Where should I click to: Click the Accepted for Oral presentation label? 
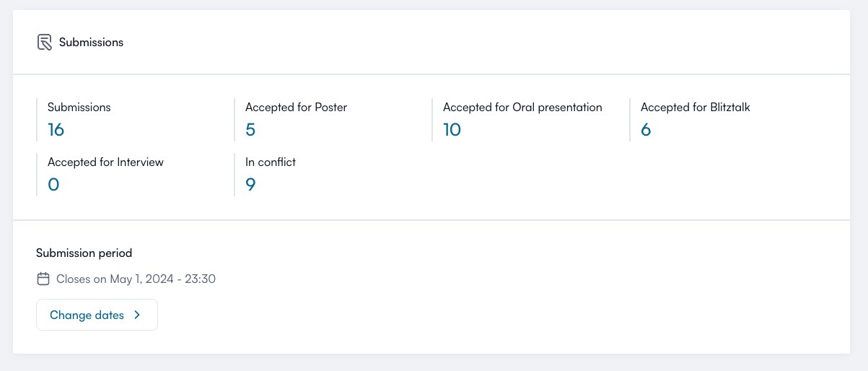(522, 108)
